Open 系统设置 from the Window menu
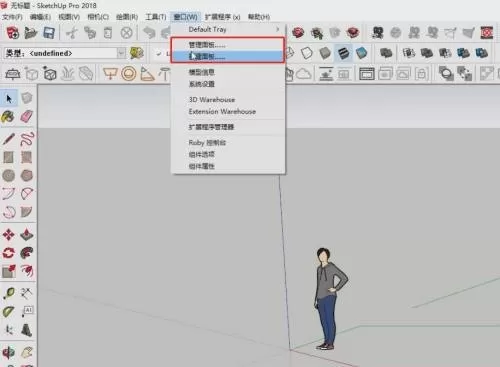Viewport: 500px width, 367px height. [228, 84]
